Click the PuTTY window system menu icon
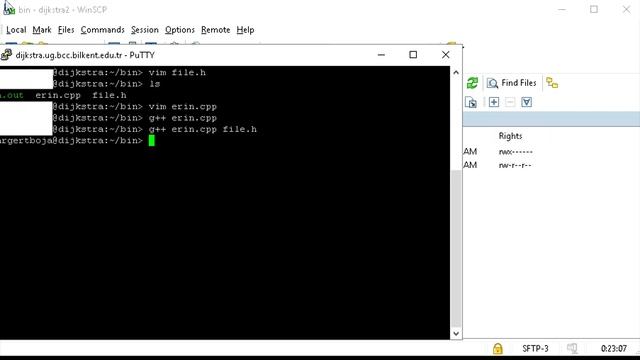Image resolution: width=640 pixels, height=360 pixels. tap(6, 55)
